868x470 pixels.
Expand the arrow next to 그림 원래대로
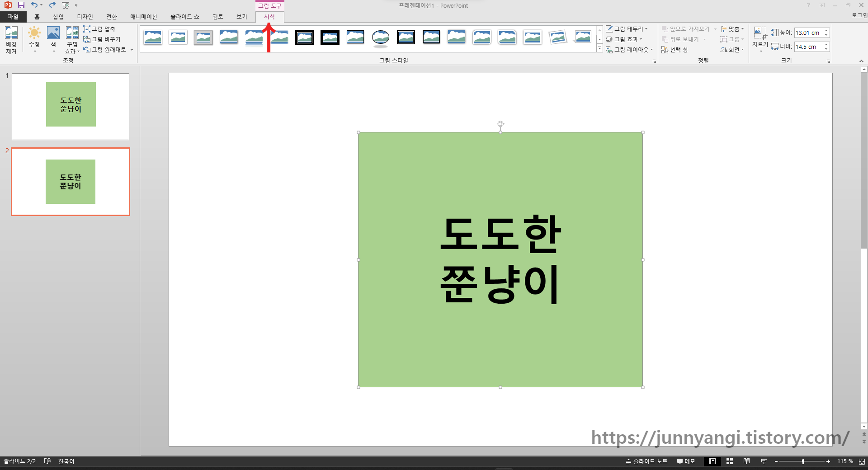pyautogui.click(x=132, y=50)
